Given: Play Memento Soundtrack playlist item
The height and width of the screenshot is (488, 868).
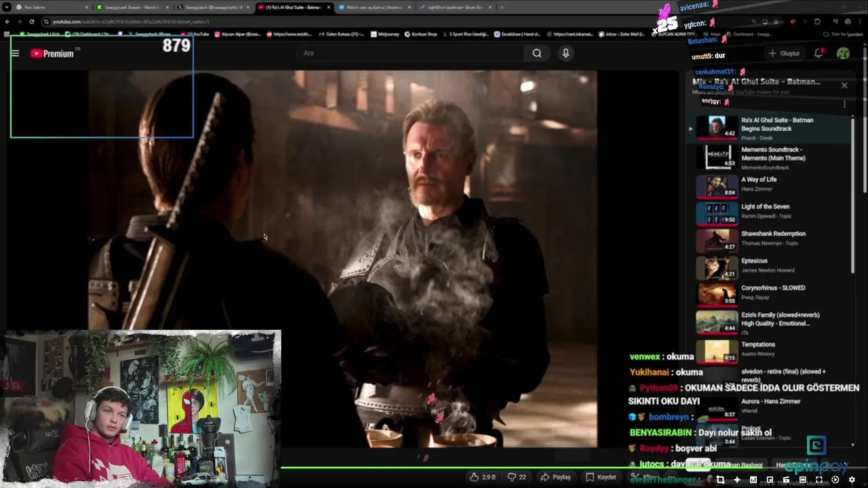Looking at the screenshot, I should 769,158.
